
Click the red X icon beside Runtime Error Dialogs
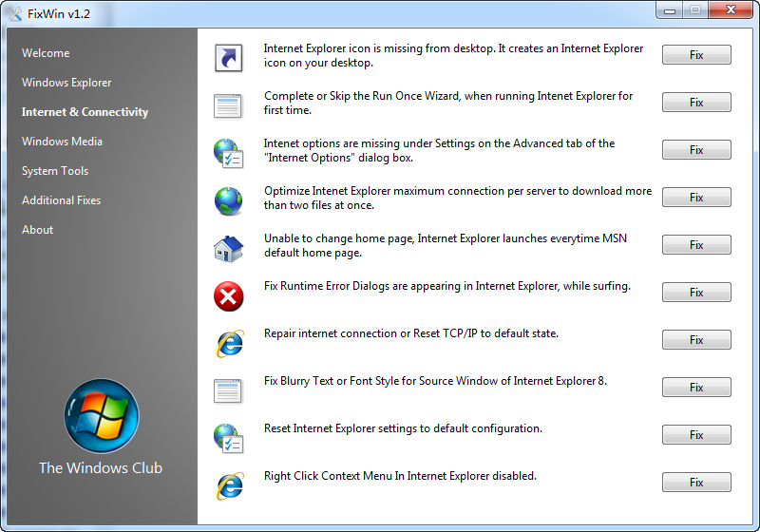click(228, 296)
